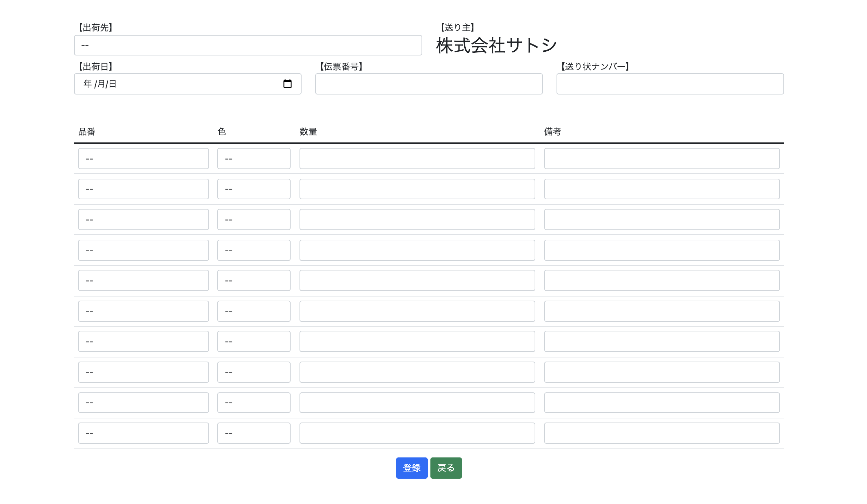This screenshot has width=867, height=504.
Task: Open the 色 dropdown in row 6
Action: pos(254,311)
